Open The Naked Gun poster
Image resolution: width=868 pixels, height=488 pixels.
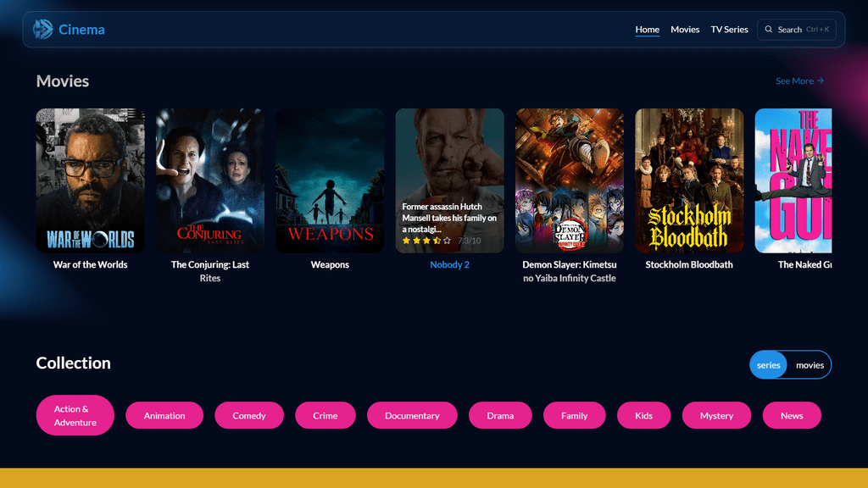coord(793,180)
